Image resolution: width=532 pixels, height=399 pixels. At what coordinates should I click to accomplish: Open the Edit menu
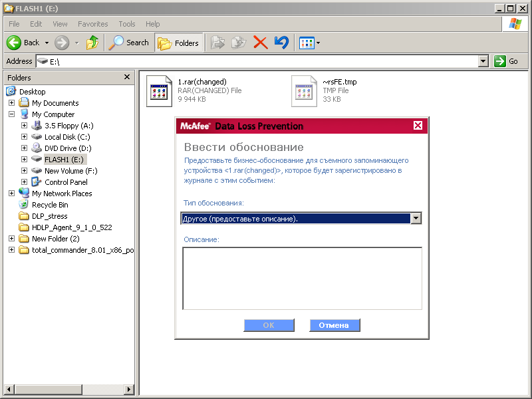click(36, 24)
